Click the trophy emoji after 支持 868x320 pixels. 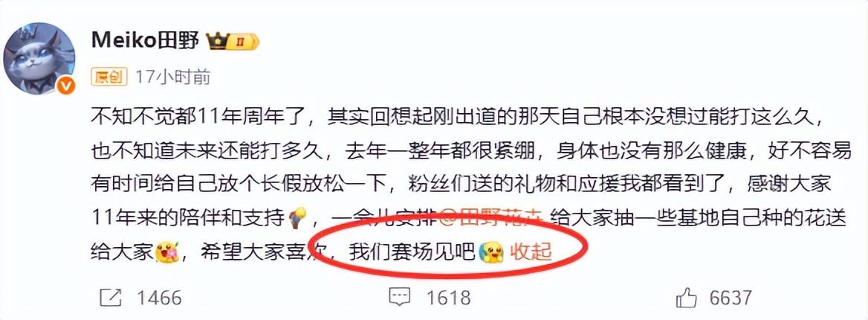298,218
